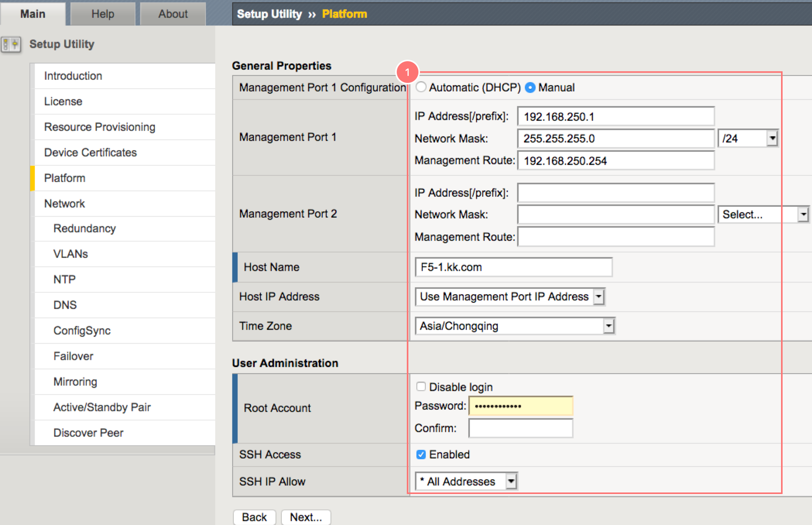Switch to the About tab
The height and width of the screenshot is (525, 812).
coord(173,14)
